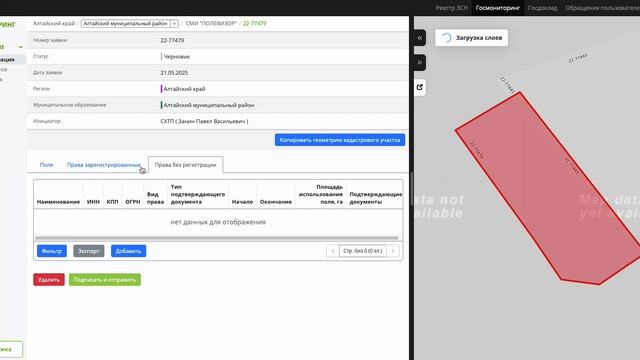Viewport: 640px width, 360px height.
Task: Sort by КПП column header
Action: tap(112, 202)
